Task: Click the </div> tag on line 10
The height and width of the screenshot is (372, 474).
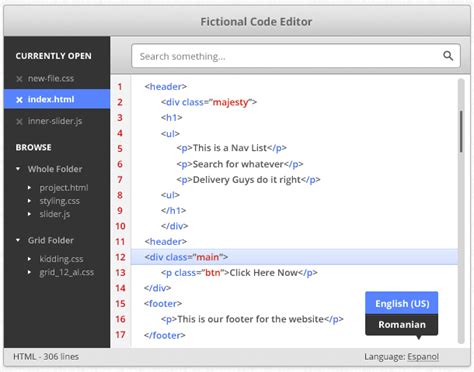Action: (174, 226)
